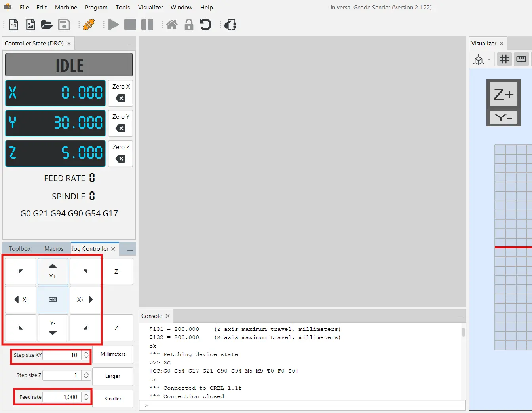Screen dimensions: 532x413
Task: Unlock the controller using the padlock icon
Action: (x=189, y=25)
